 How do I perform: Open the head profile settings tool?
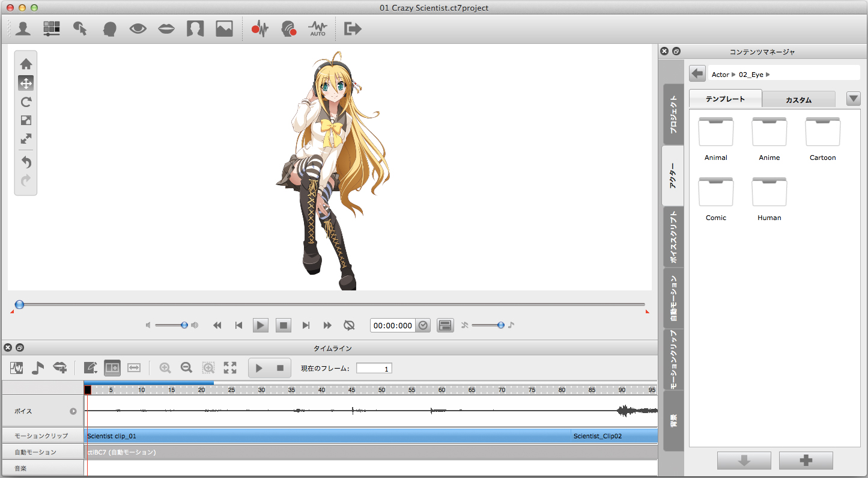[109, 29]
